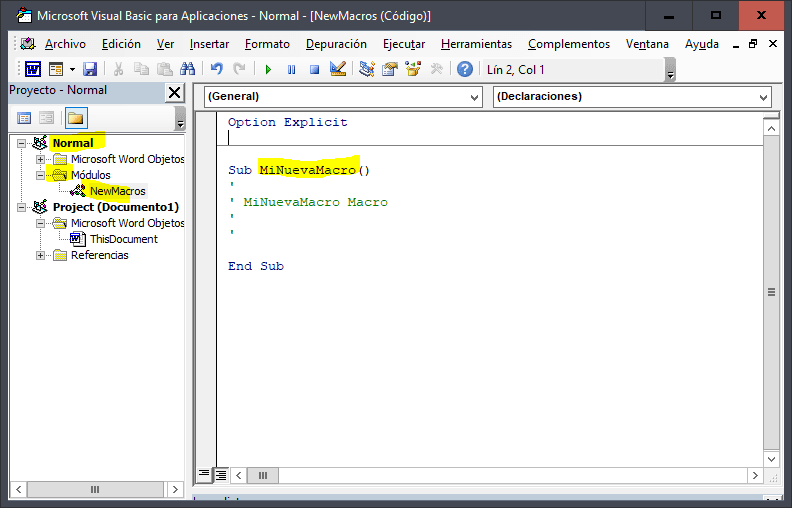Open the Herramientas menu
Screen dimensions: 792x508
click(x=476, y=44)
